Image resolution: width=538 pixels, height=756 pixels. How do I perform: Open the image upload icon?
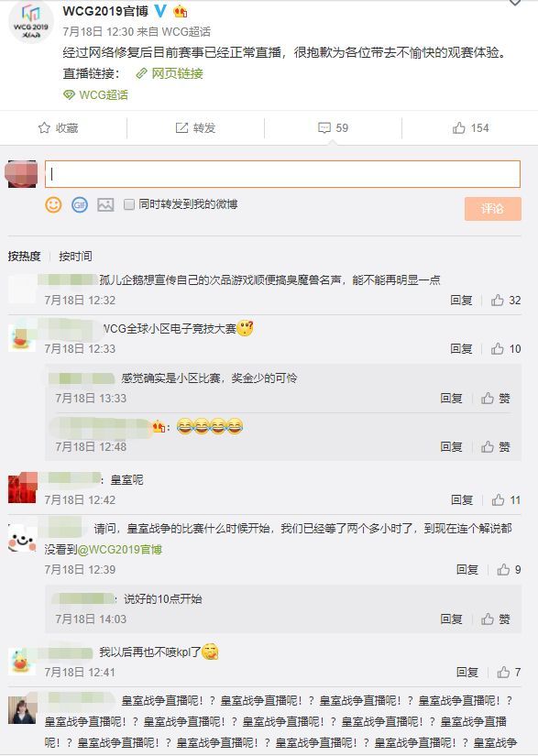[x=105, y=205]
